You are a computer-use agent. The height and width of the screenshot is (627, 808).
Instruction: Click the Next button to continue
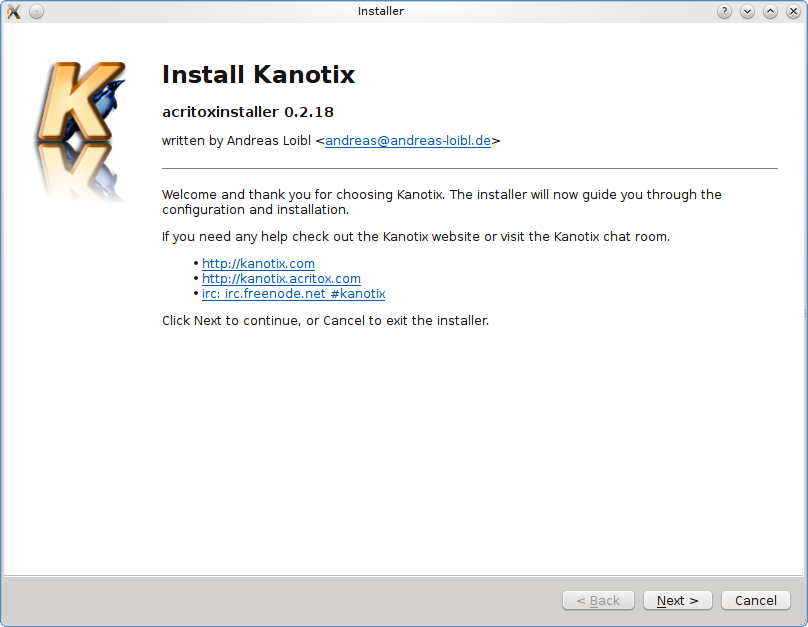[677, 600]
